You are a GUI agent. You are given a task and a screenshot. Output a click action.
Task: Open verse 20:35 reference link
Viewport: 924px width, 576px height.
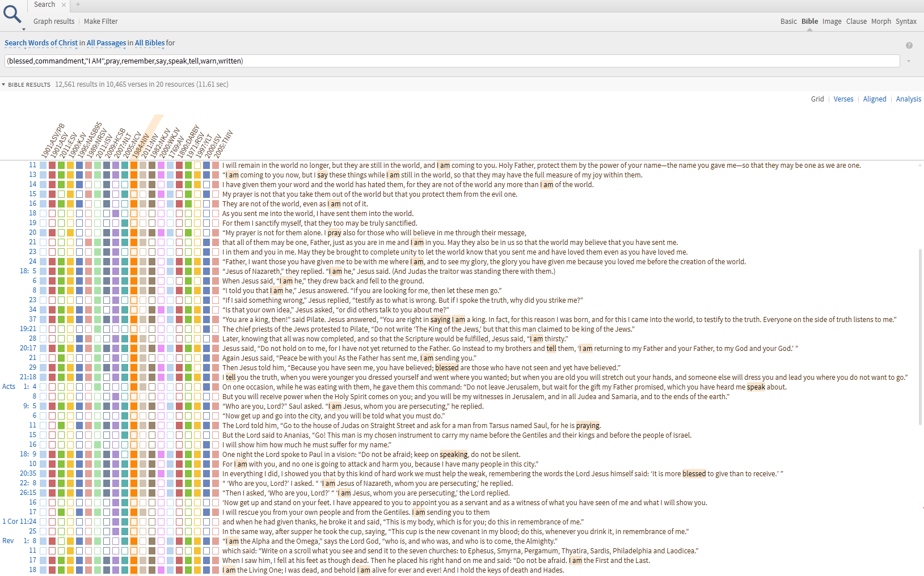[28, 474]
